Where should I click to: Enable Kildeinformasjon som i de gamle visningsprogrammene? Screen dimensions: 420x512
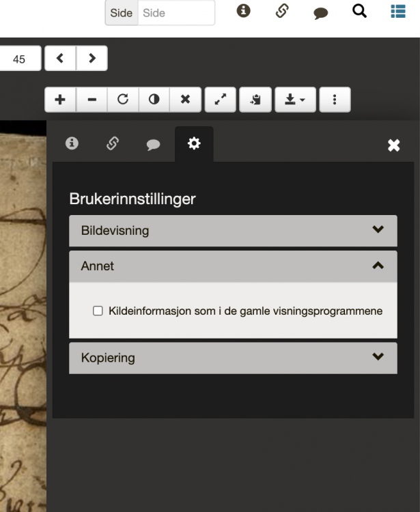(98, 311)
